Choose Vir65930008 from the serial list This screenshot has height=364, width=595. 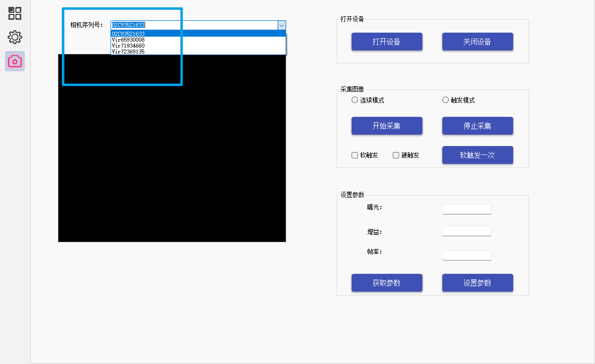(198, 40)
